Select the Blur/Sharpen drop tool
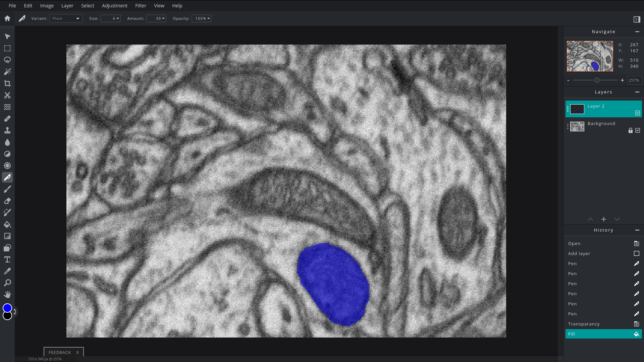644x362 pixels. pos(7,142)
